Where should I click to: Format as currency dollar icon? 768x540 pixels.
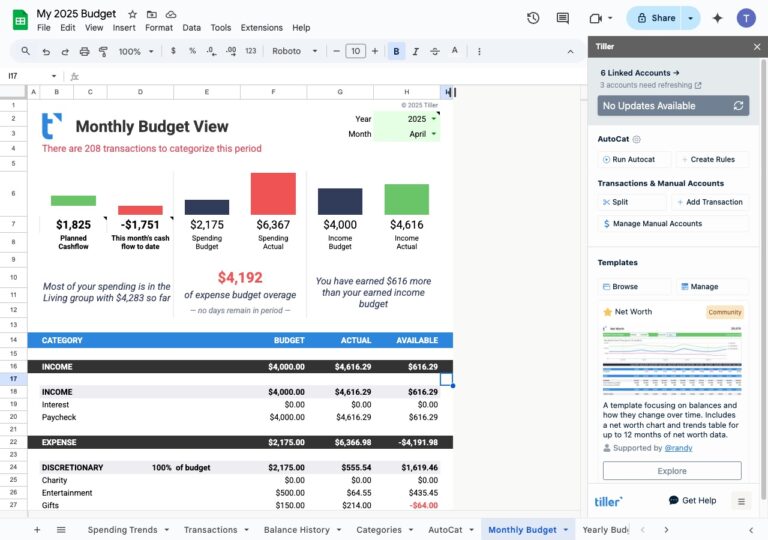click(x=173, y=51)
